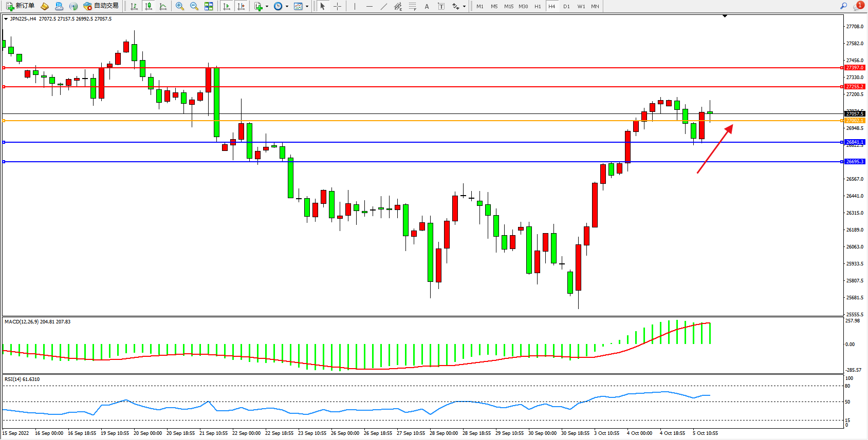Expand the periodicity clock dropdown

click(x=287, y=7)
